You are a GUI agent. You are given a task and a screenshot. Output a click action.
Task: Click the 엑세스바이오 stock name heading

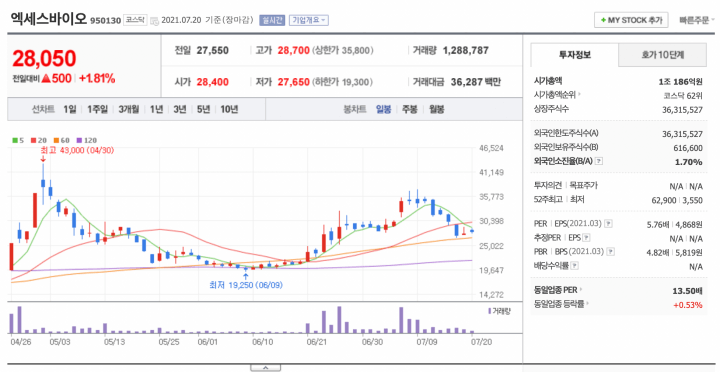click(x=48, y=19)
